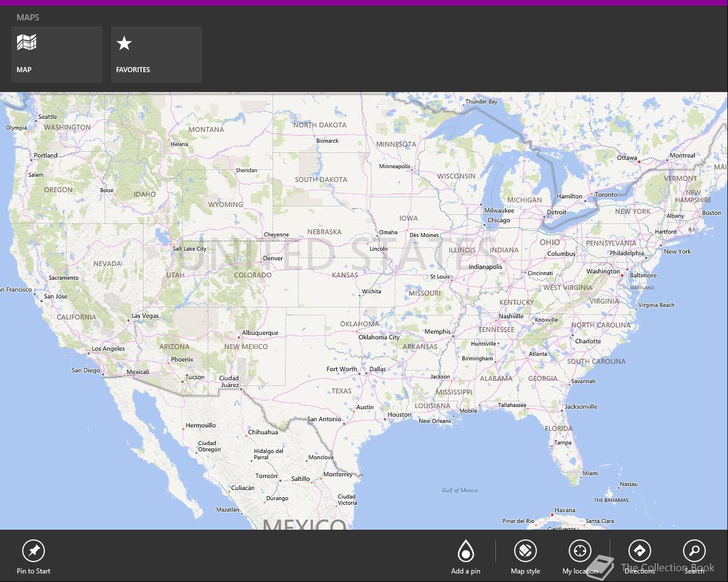The width and height of the screenshot is (728, 582).
Task: Click the Toronto city label
Action: click(606, 194)
